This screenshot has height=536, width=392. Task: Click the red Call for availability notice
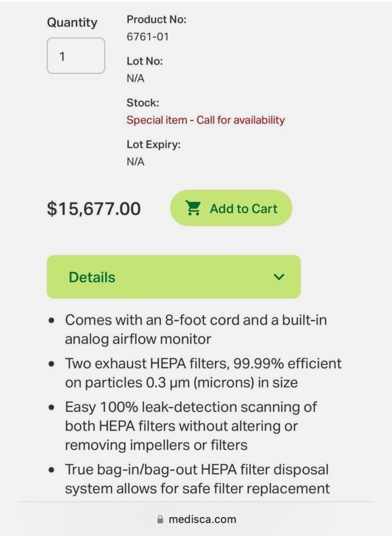(205, 120)
